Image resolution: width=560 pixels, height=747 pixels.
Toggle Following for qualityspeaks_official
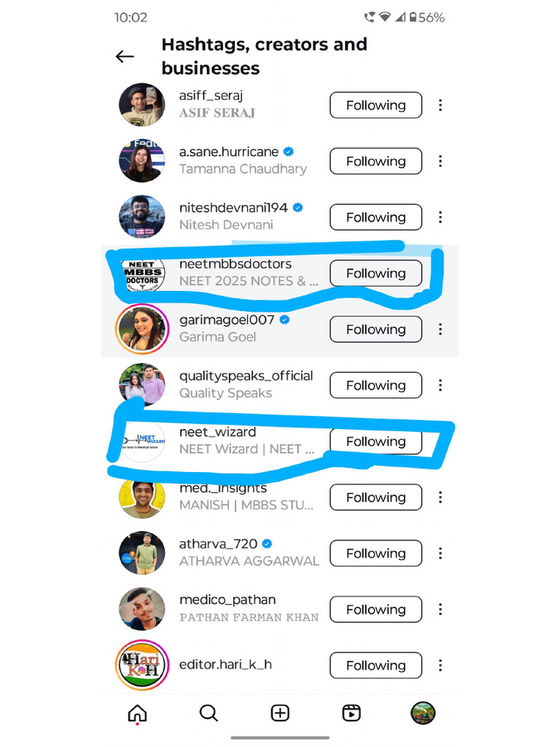376,385
